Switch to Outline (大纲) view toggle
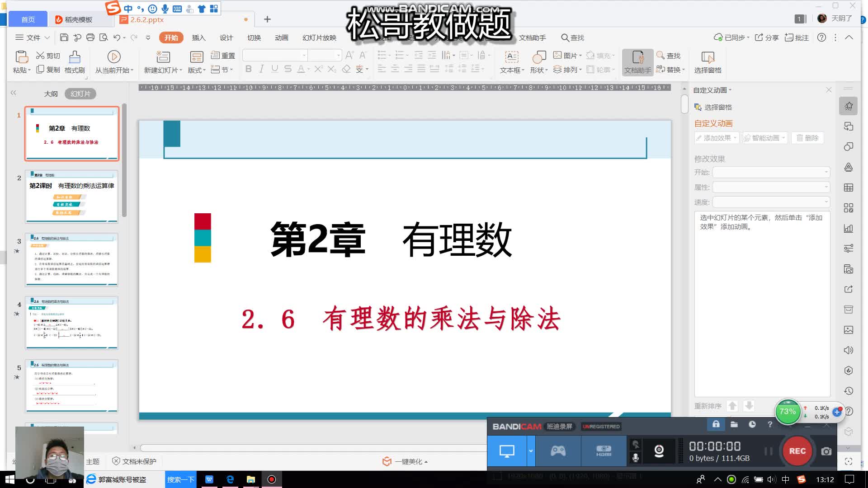 (51, 94)
